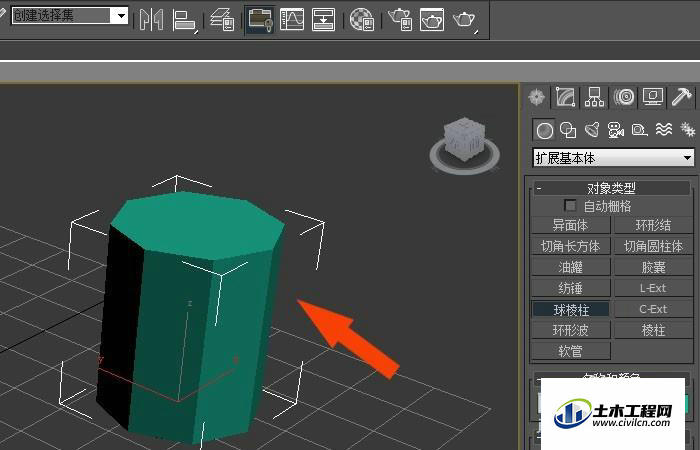The height and width of the screenshot is (450, 700).
Task: Click the 棱柱 button
Action: (654, 330)
